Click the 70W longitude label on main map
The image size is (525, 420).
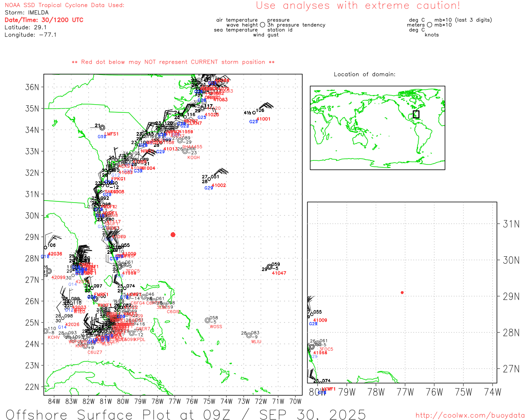[x=295, y=401]
